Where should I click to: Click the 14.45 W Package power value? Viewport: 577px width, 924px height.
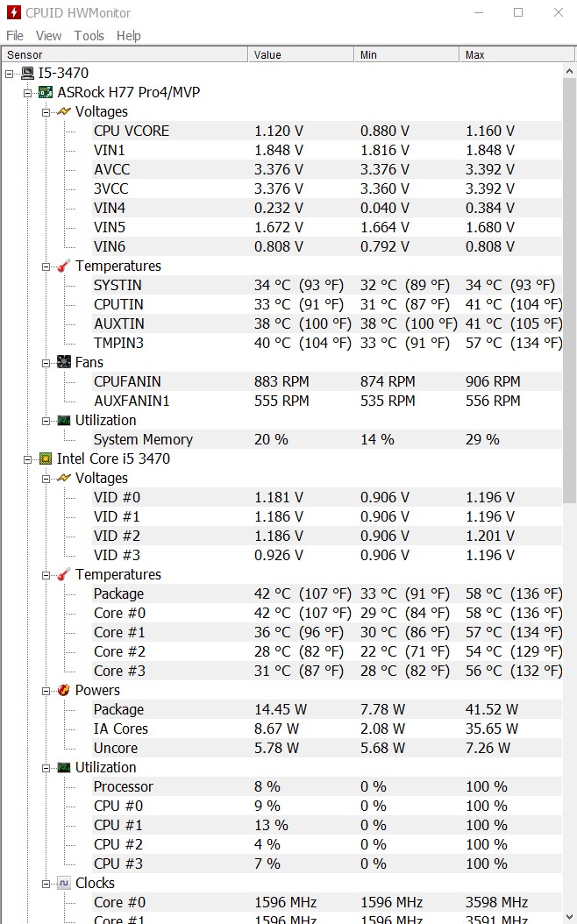pyautogui.click(x=281, y=709)
